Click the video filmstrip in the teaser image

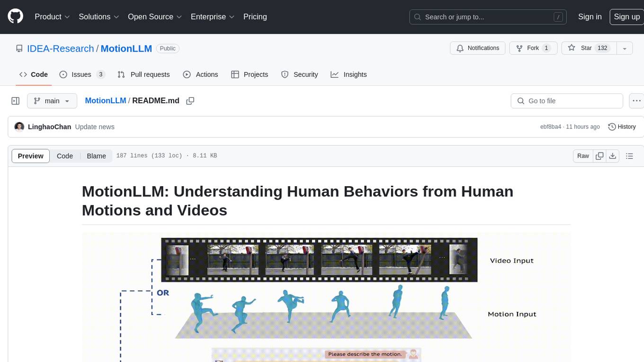point(319,260)
